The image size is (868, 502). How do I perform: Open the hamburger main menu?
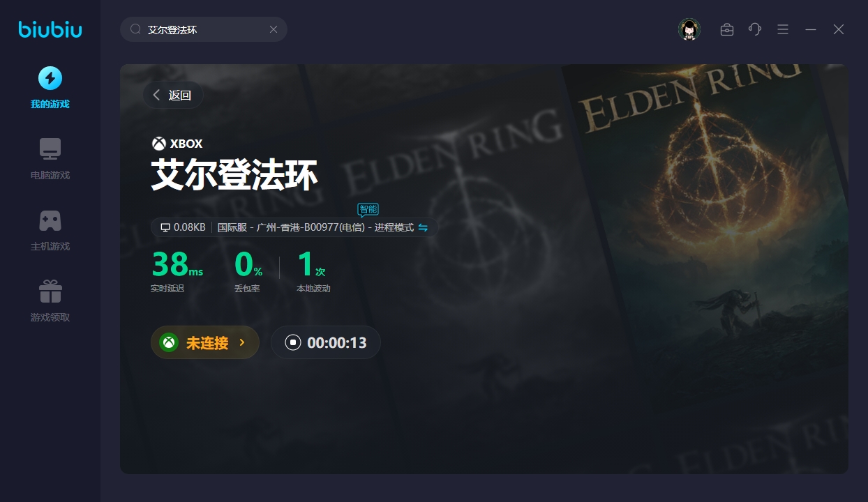783,29
